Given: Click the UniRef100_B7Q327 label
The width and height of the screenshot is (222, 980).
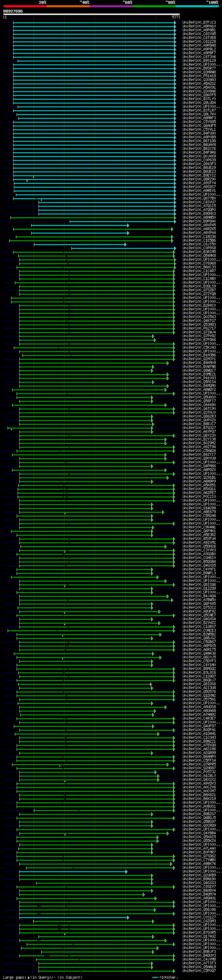Looking at the screenshot, I should tap(199, 428).
